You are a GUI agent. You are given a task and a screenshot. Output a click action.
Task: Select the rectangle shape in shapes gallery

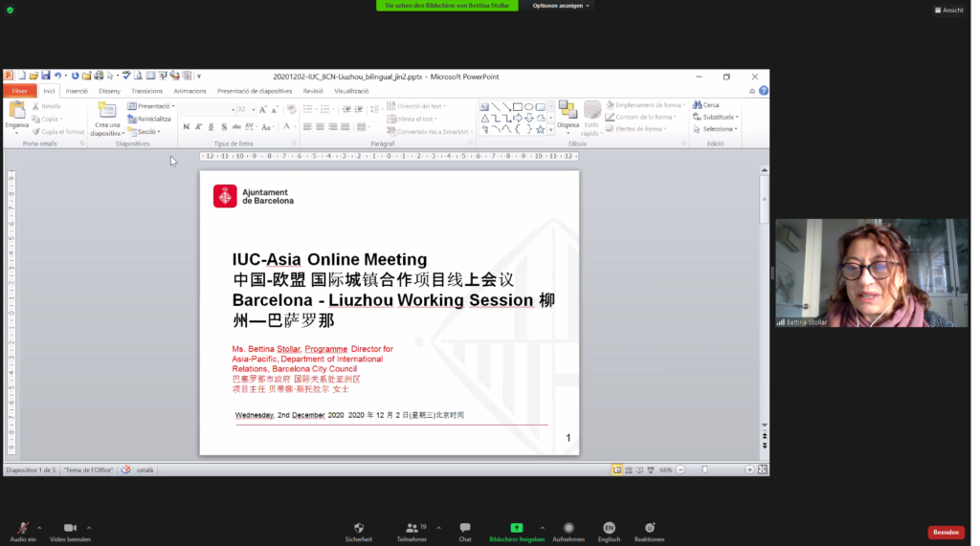click(x=517, y=106)
